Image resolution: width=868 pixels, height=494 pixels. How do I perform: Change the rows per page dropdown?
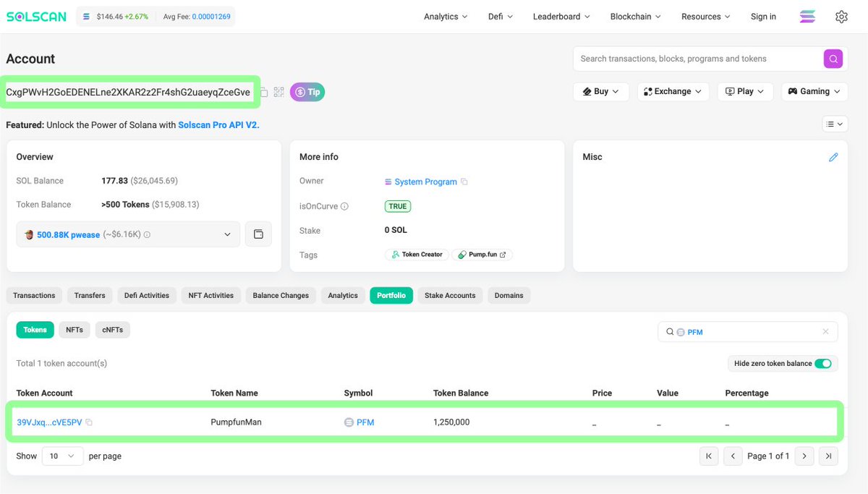pos(62,456)
